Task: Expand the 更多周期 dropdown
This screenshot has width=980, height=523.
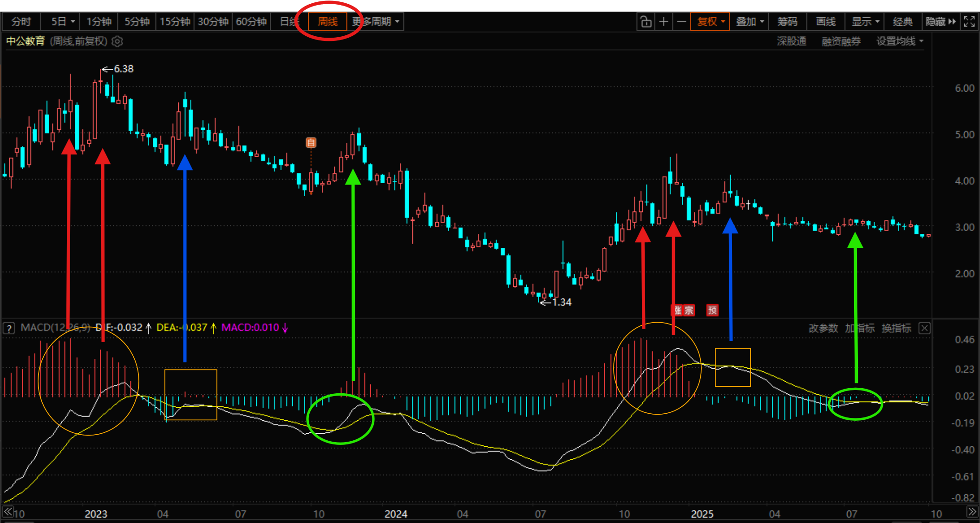Action: [376, 22]
